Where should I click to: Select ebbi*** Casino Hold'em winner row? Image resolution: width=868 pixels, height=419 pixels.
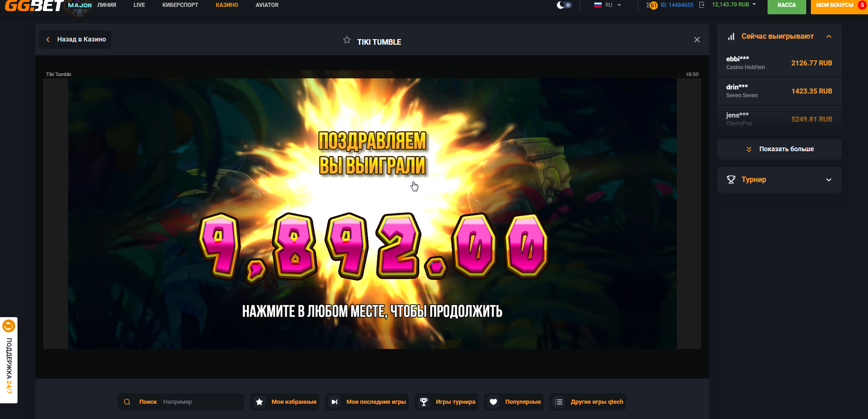pos(779,63)
